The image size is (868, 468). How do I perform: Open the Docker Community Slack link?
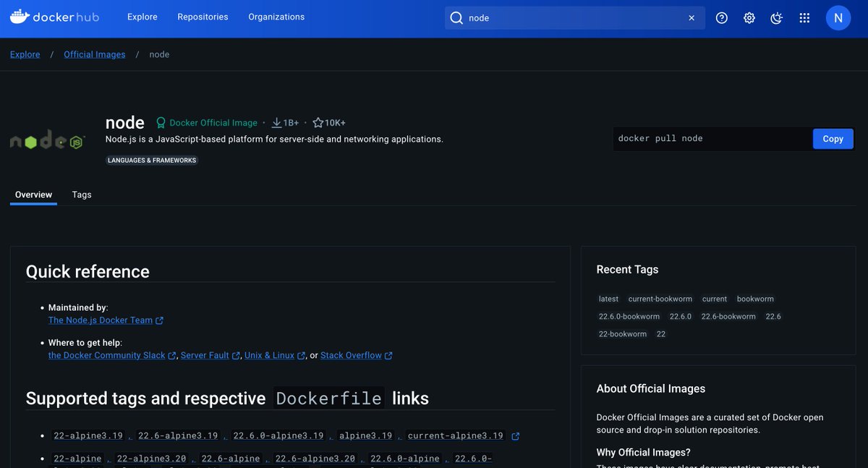[x=107, y=355]
